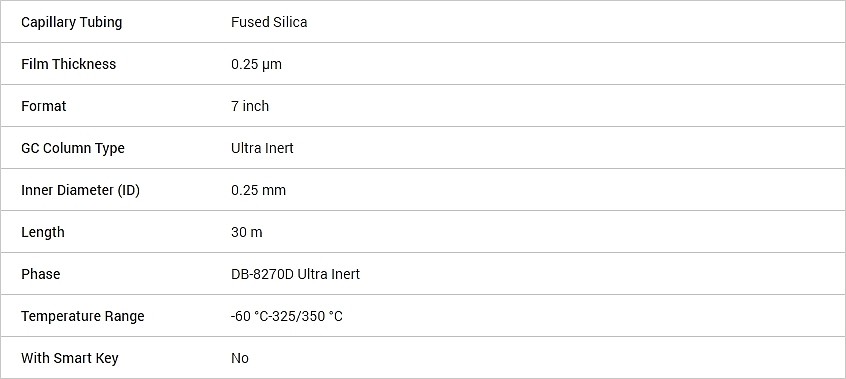This screenshot has width=846, height=379.
Task: Click the Length row label
Action: point(43,232)
